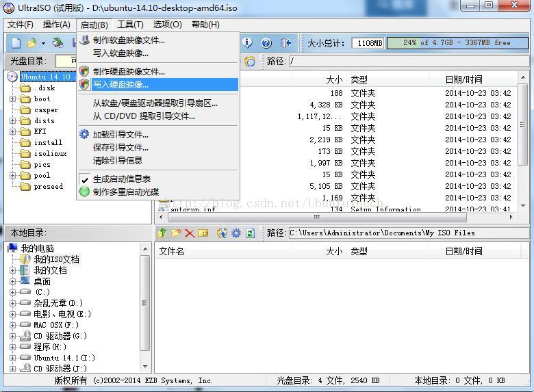Click the image path field showing /

click(408, 62)
